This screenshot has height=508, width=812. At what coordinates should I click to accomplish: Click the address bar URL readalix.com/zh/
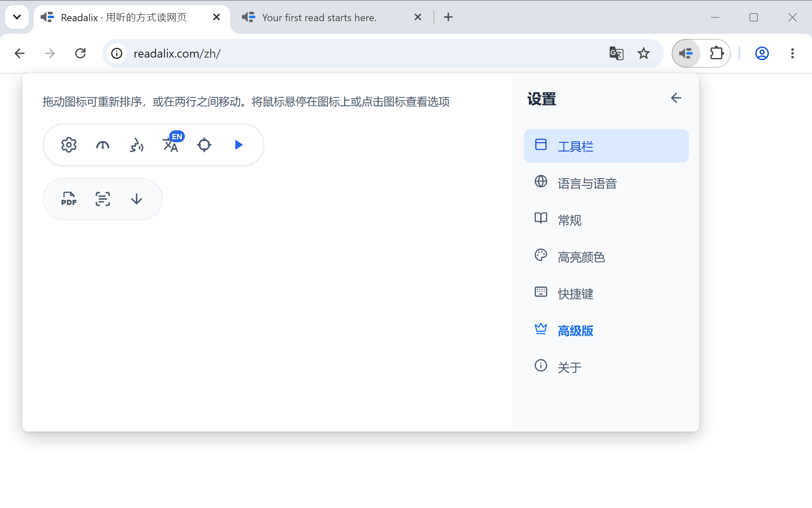coord(177,54)
